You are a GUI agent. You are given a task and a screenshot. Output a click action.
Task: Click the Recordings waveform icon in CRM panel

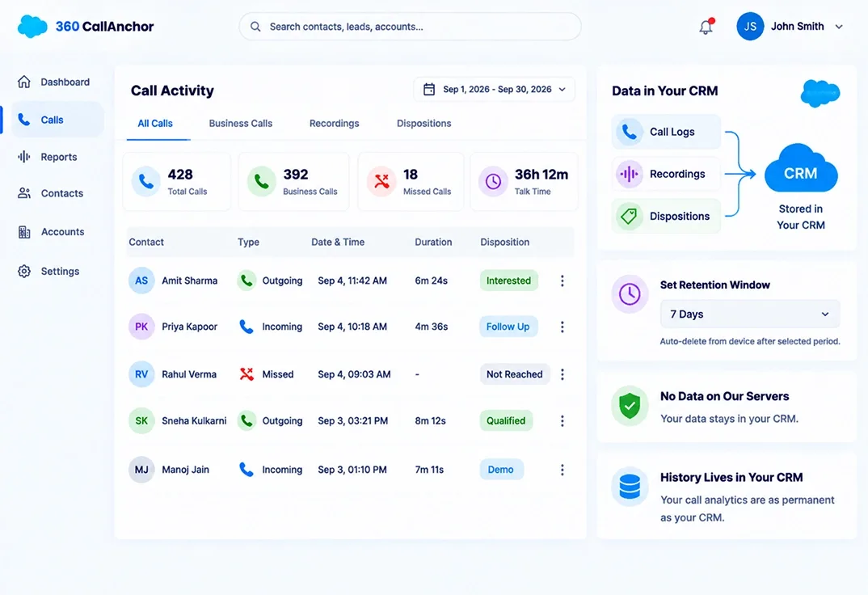[630, 174]
